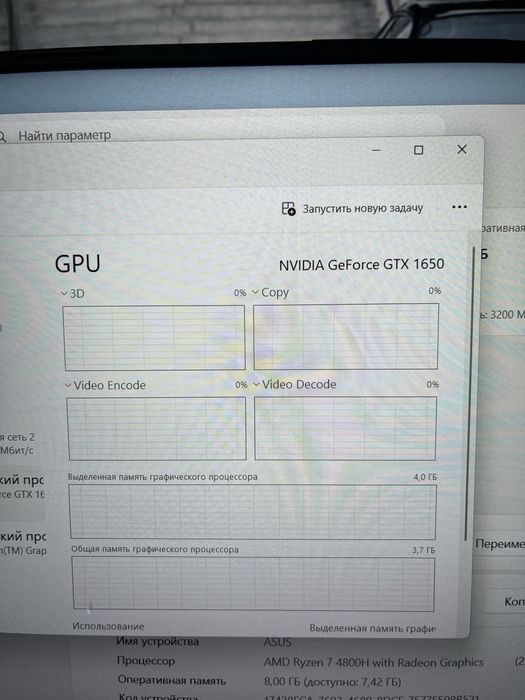Click the search magnifier icon in Settings

tap(2, 137)
